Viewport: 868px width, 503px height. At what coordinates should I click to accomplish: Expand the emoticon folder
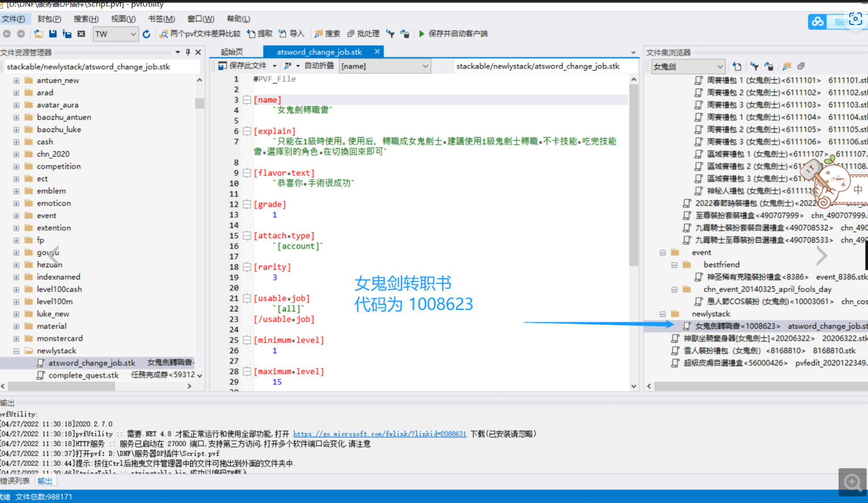pyautogui.click(x=16, y=203)
